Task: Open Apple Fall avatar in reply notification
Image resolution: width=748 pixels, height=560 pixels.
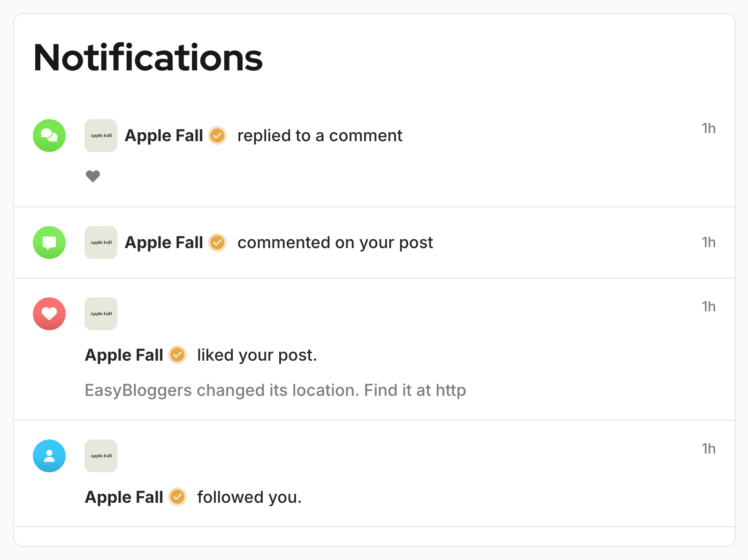Action: [101, 136]
